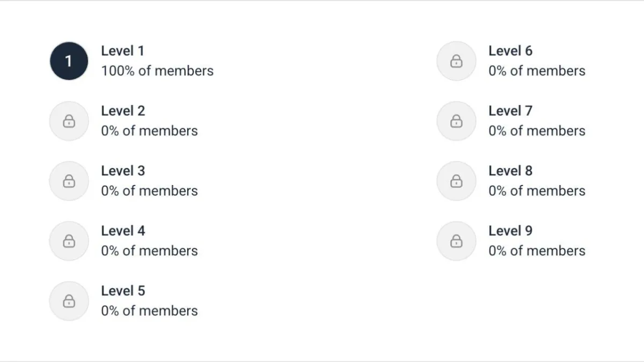Click the "100% of members" text
The width and height of the screenshot is (644, 362).
pos(157,71)
